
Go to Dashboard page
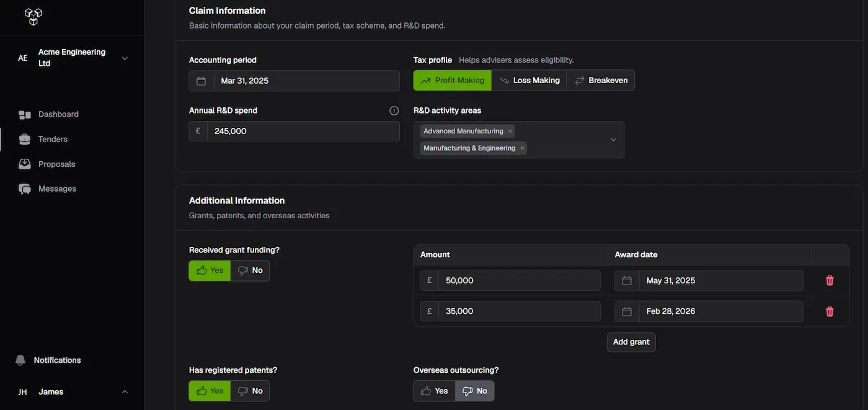58,115
